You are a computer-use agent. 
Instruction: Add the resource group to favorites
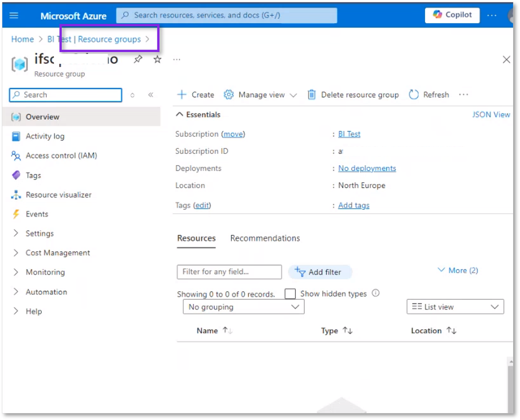(157, 59)
